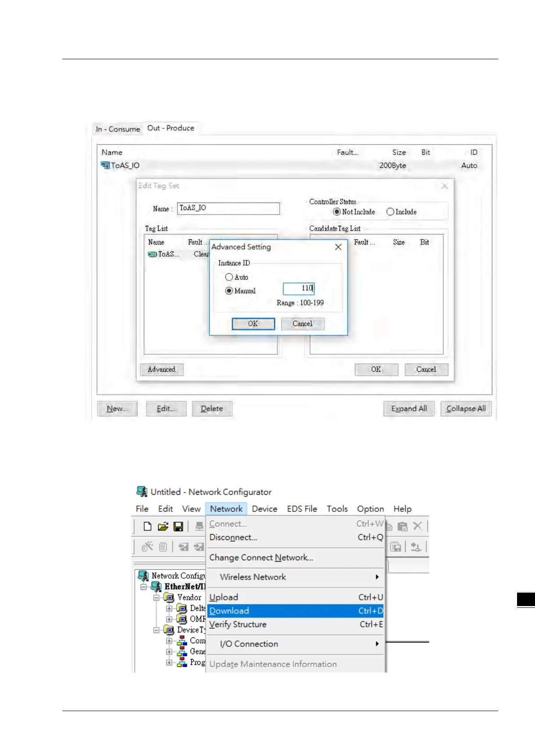
Task: Choose Include for Controller Status
Action: point(390,211)
